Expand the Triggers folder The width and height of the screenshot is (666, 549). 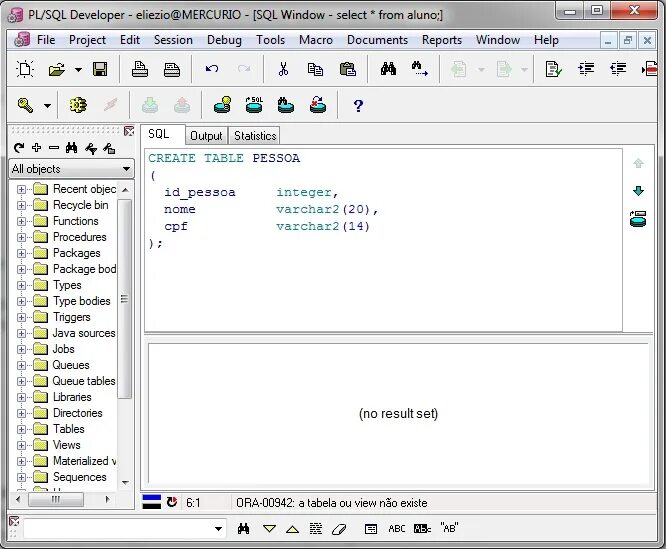21,318
